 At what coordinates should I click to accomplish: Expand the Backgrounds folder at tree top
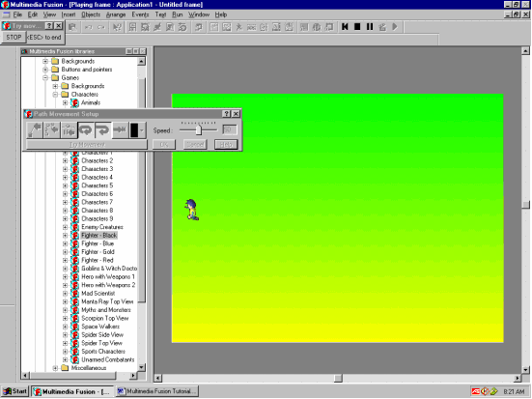[45, 61]
